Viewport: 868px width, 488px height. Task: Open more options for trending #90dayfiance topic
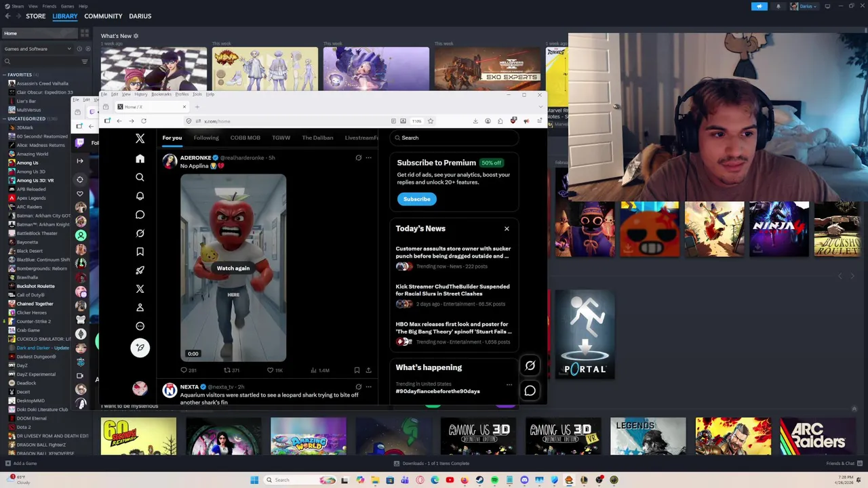click(x=509, y=384)
